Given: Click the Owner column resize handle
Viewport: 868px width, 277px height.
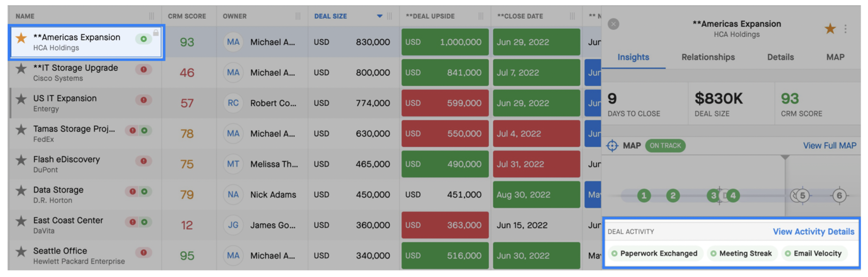Looking at the screenshot, I should coord(298,16).
